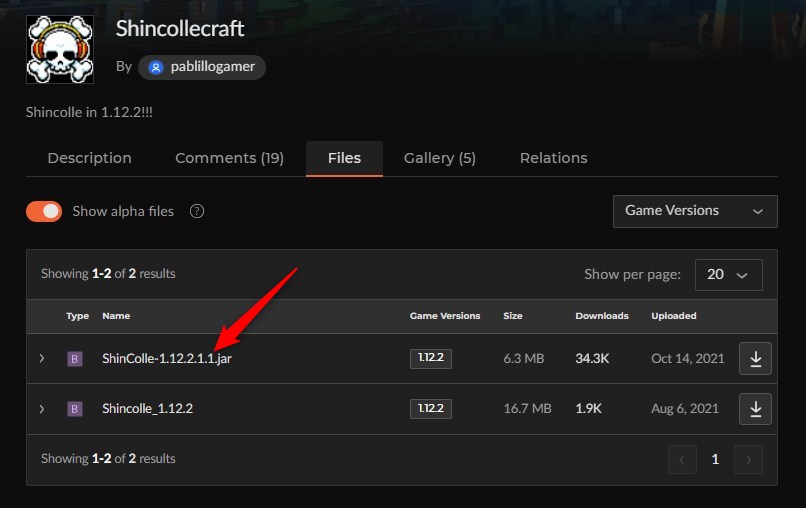The width and height of the screenshot is (806, 508).
Task: Open the Shincolle_1.12.2 file name link
Action: pyautogui.click(x=148, y=409)
